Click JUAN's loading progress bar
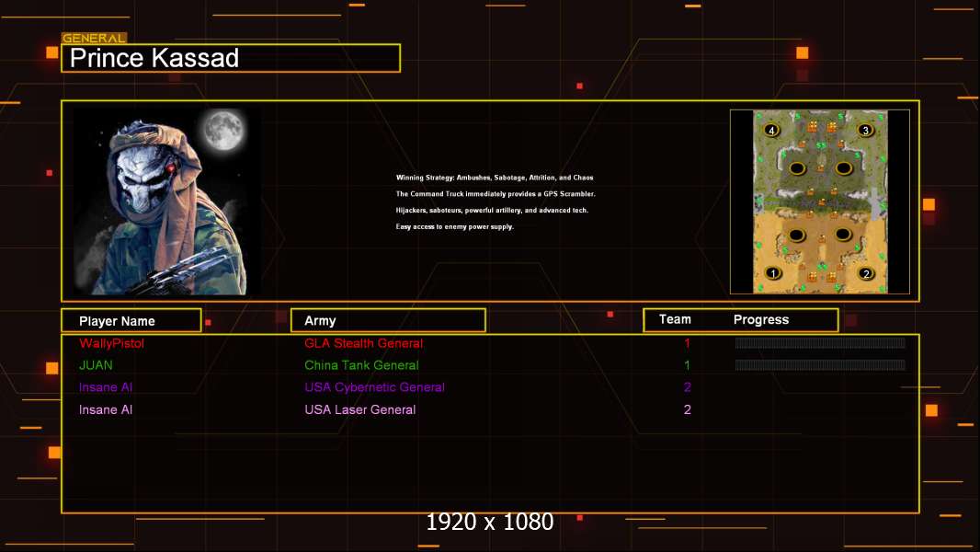The width and height of the screenshot is (980, 552). point(820,365)
